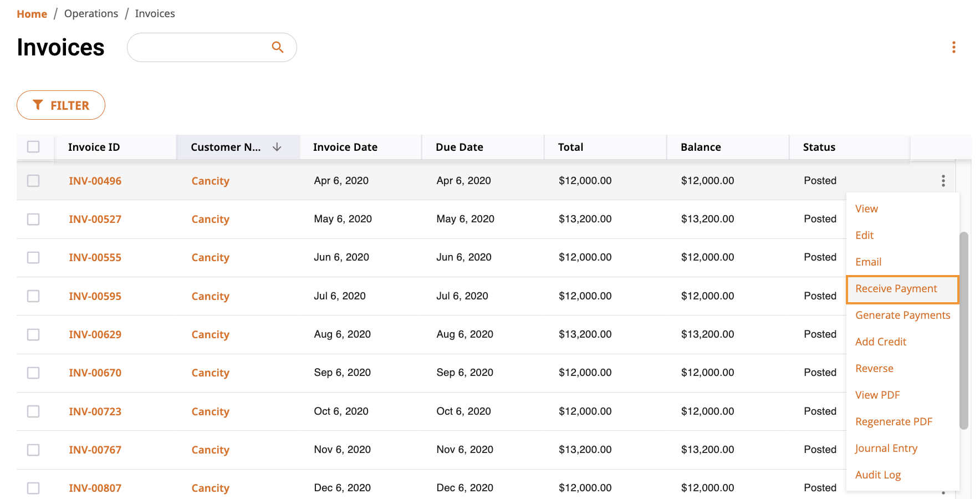This screenshot has height=499, width=980.
Task: Open the page-level three-dot menu
Action: pos(953,47)
